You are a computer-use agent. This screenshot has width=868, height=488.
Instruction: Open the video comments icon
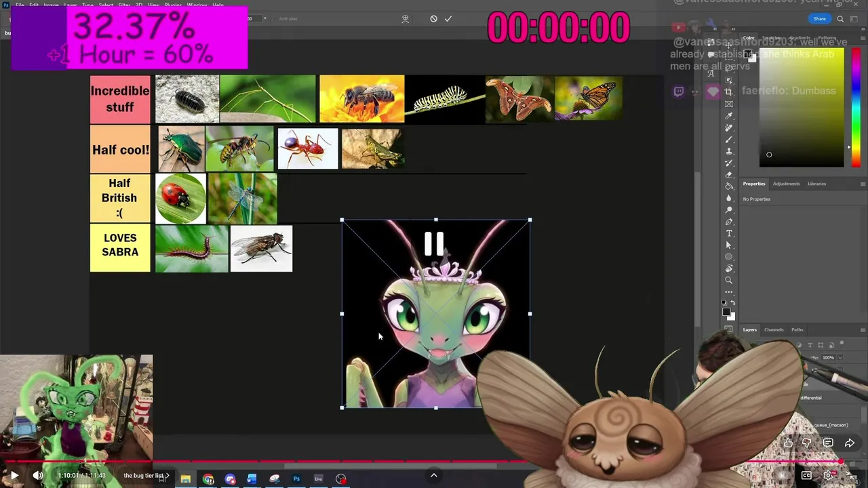click(828, 443)
